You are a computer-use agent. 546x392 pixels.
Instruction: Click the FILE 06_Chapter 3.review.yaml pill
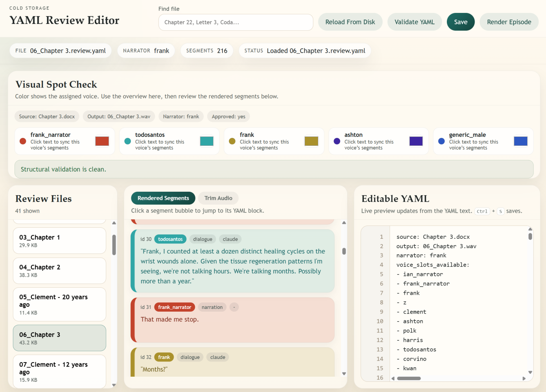pos(60,51)
